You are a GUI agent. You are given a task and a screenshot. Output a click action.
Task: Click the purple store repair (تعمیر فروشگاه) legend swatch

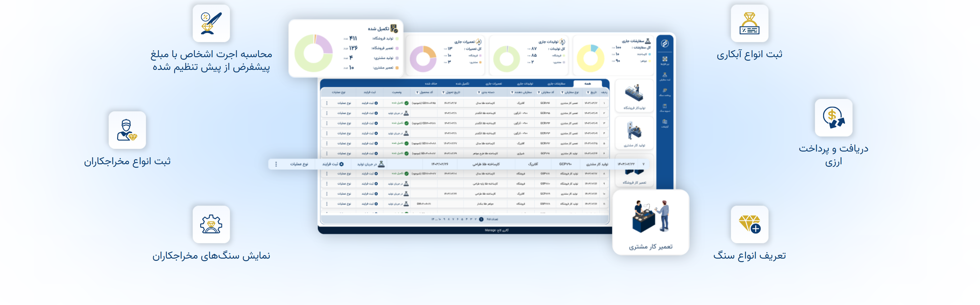397,48
